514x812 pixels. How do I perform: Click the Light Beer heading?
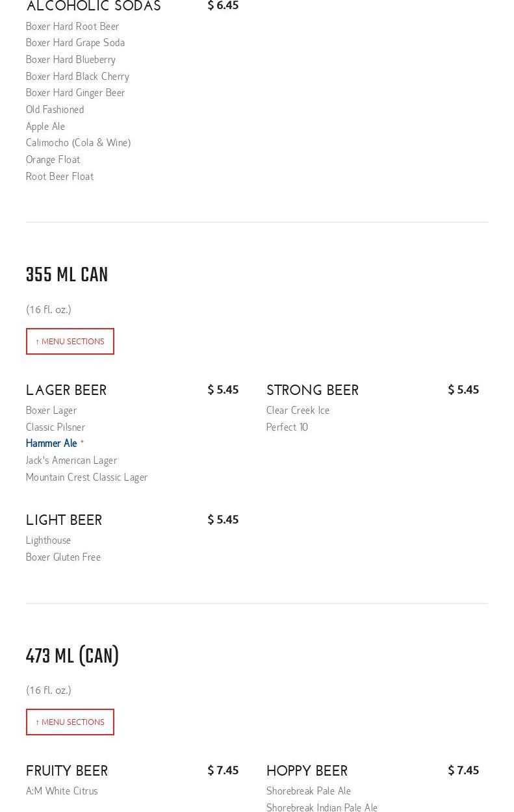64,520
